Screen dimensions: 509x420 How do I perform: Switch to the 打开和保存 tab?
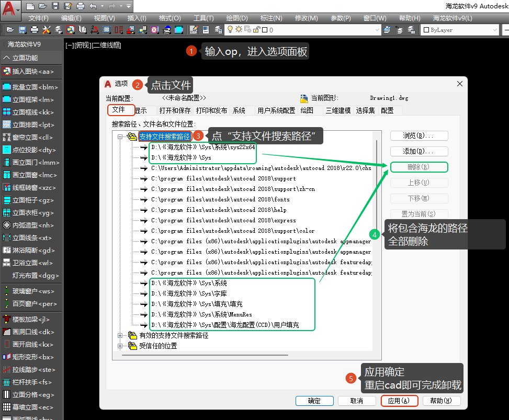tap(175, 111)
